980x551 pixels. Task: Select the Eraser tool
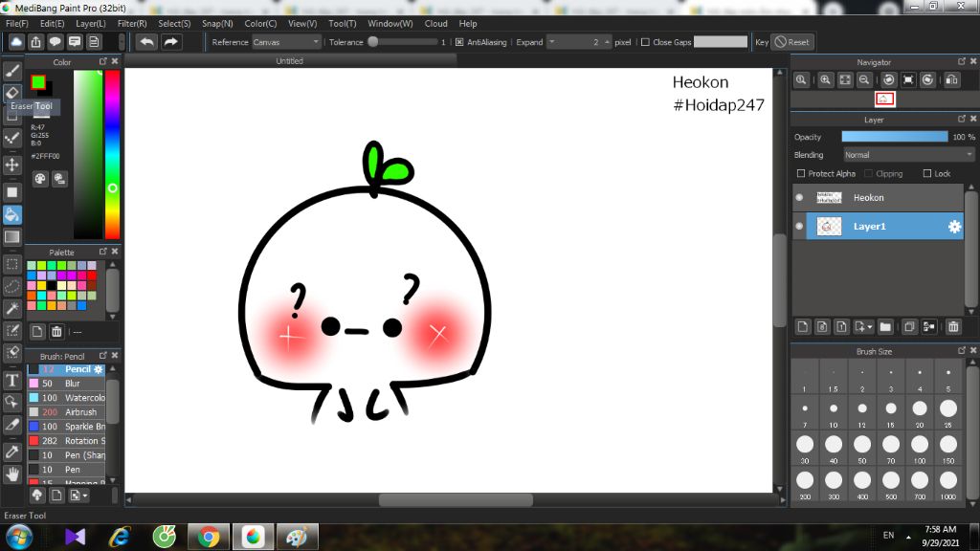coord(11,93)
